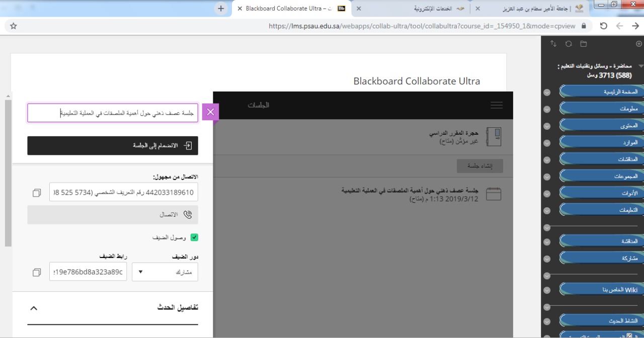
Task: Open the Collaborate hamburger menu
Action: (496, 105)
